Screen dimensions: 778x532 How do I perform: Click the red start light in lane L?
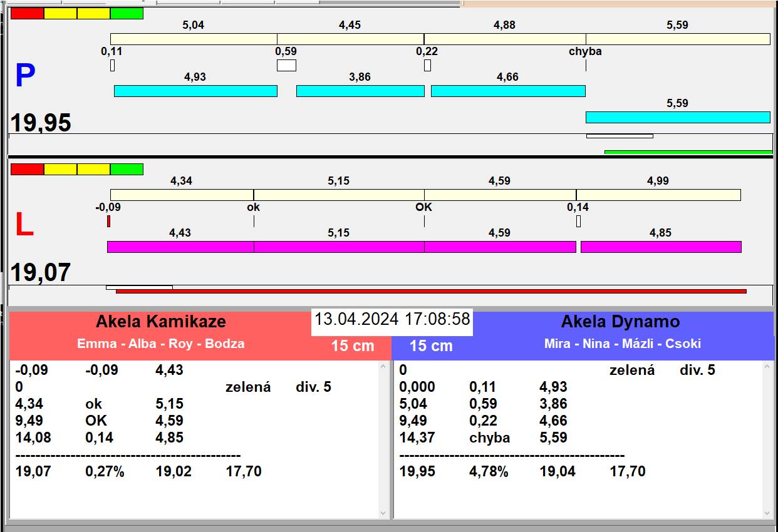28,169
